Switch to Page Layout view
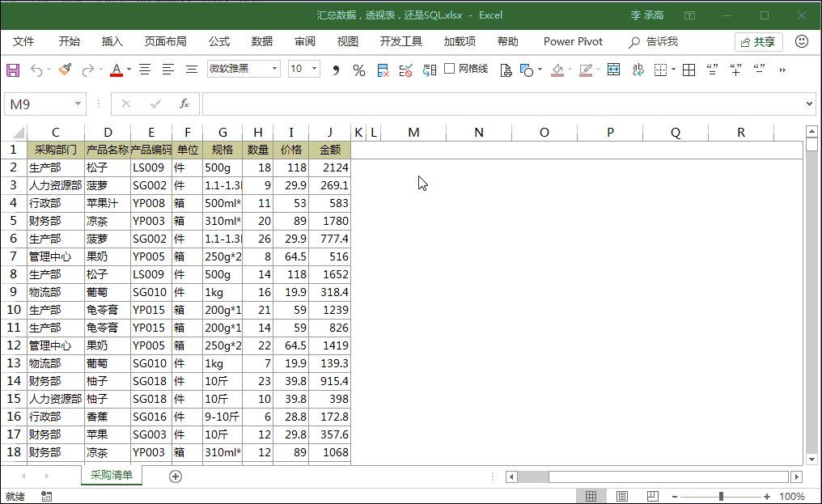This screenshot has width=822, height=504. click(x=621, y=496)
